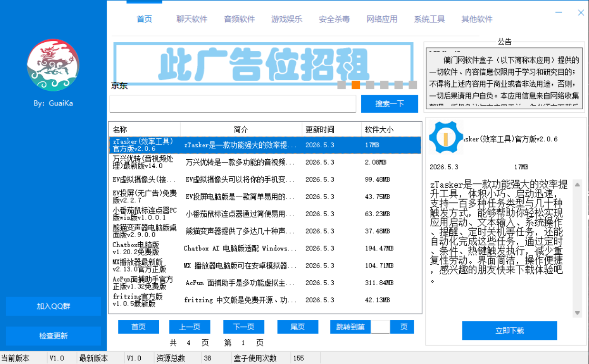Click the 下一页 next page button
Image resolution: width=589 pixels, height=364 pixels.
[x=244, y=327]
